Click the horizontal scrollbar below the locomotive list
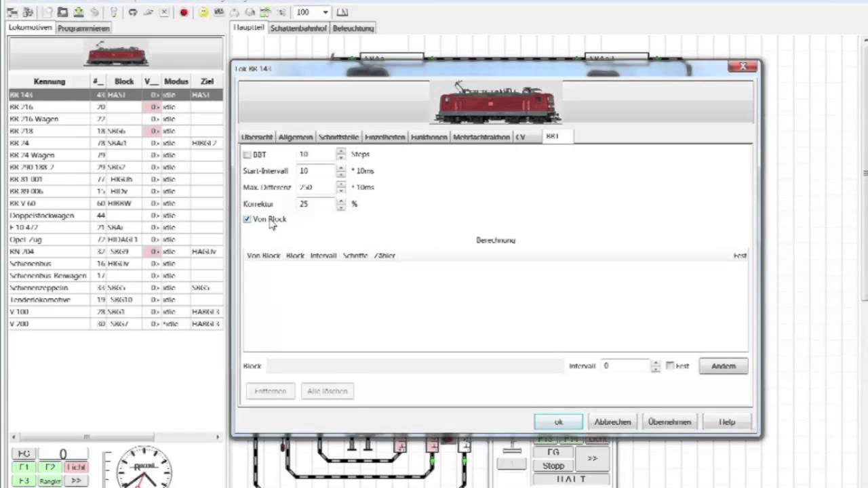868x488 pixels. point(115,437)
